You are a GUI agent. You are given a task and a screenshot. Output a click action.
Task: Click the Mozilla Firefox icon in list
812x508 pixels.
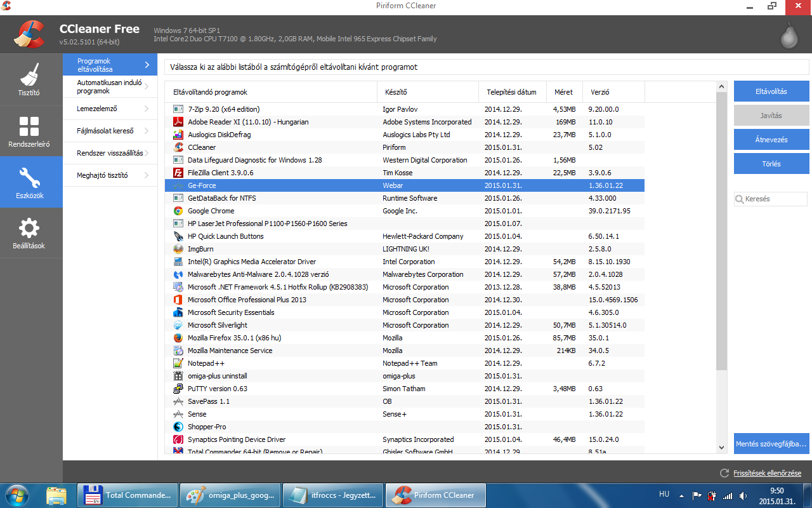pos(178,338)
